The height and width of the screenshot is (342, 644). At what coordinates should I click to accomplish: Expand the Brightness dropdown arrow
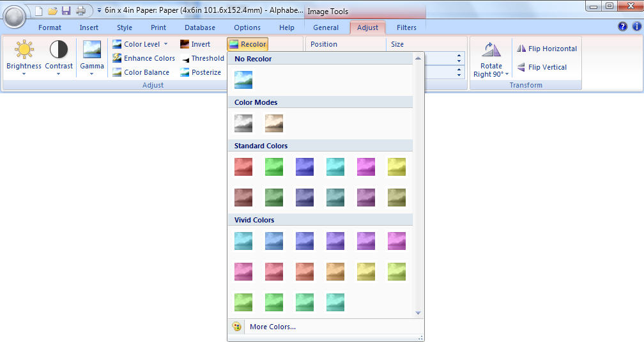click(x=24, y=74)
